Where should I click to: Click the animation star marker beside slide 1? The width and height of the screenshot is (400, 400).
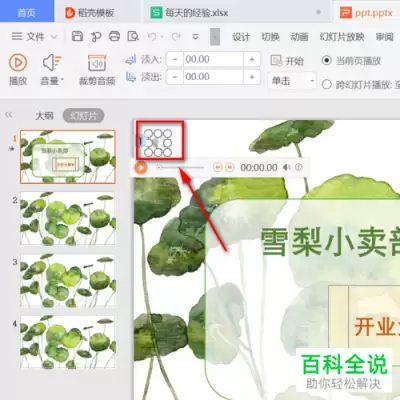[x=12, y=148]
